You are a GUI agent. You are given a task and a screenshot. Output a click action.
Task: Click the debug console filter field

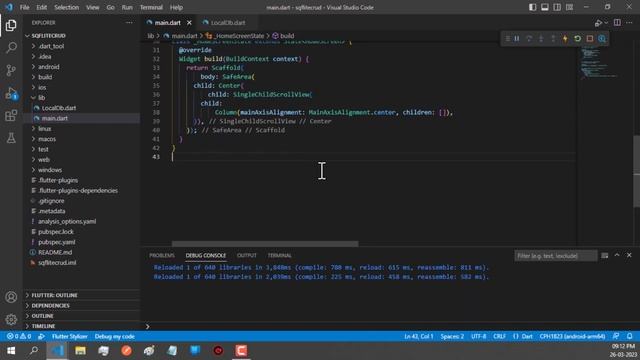pyautogui.click(x=556, y=256)
